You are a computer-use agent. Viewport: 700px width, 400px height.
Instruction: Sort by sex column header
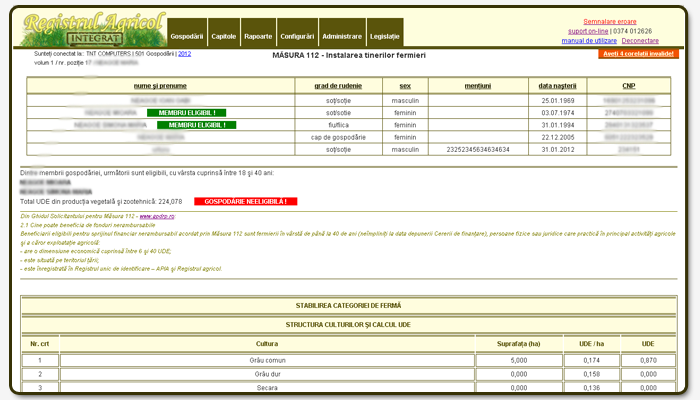[405, 86]
